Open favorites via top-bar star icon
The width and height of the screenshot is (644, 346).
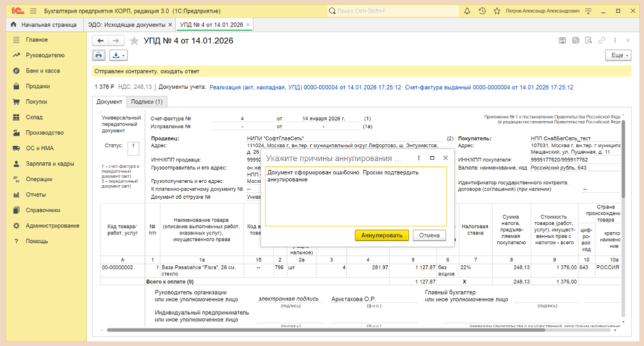(x=497, y=11)
